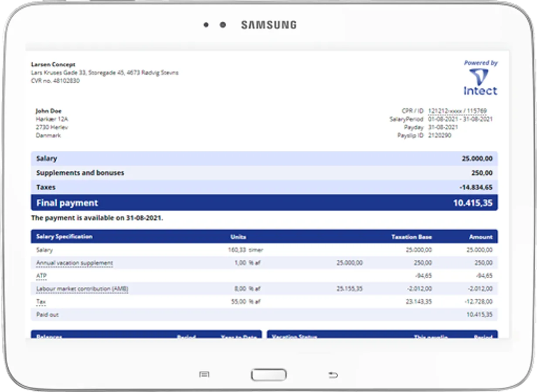
Task: Select the Payslip ID value 2120290
Action: coord(440,135)
